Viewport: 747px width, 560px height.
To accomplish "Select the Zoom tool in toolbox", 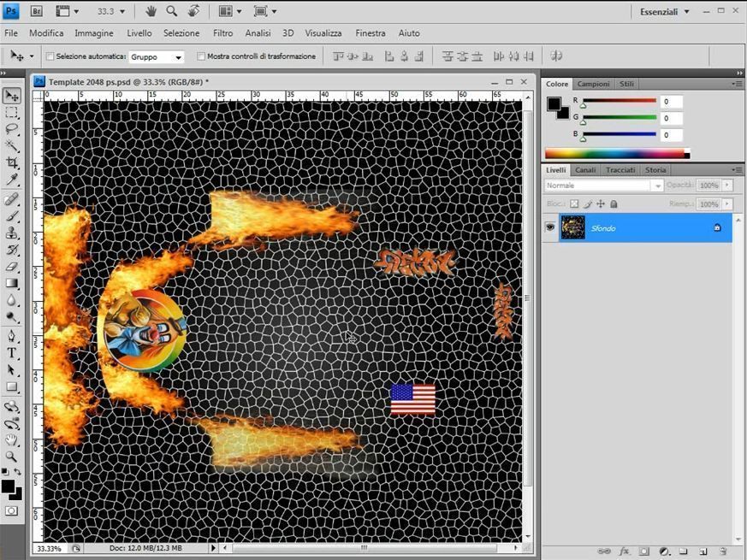I will coord(12,457).
